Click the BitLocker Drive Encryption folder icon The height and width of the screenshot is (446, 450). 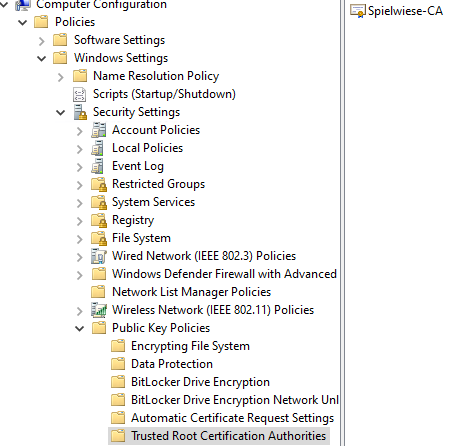click(118, 382)
